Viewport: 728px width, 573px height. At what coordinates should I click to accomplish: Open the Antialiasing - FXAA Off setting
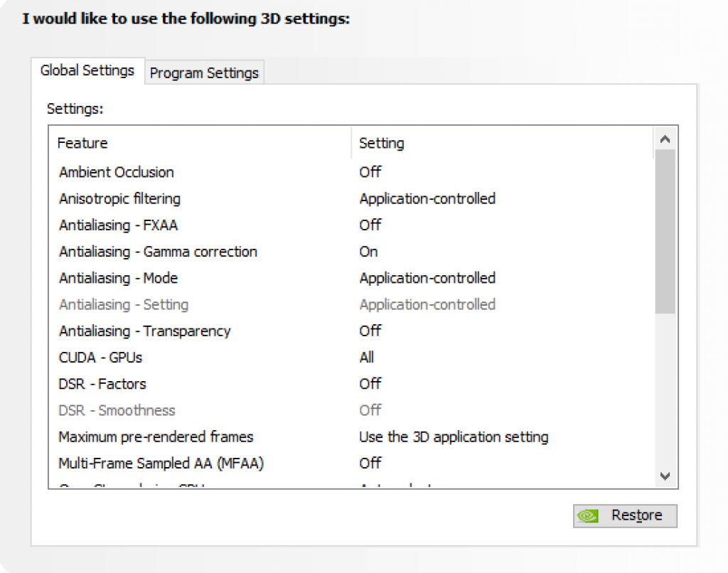coord(370,225)
